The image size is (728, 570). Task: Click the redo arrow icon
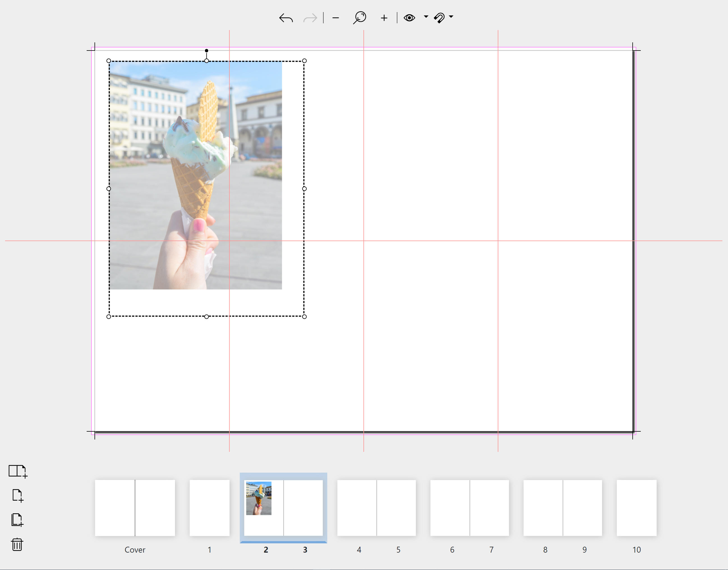(310, 18)
